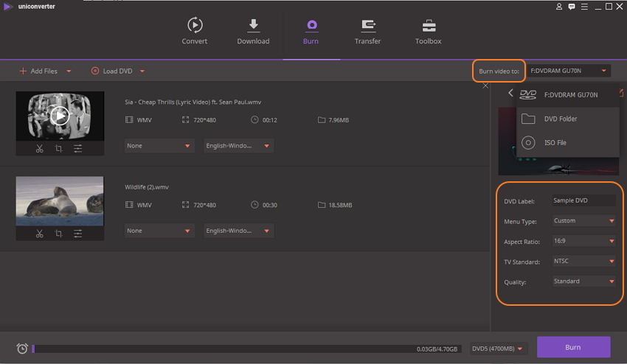
Task: Open the Toolbox tab
Action: (429, 31)
